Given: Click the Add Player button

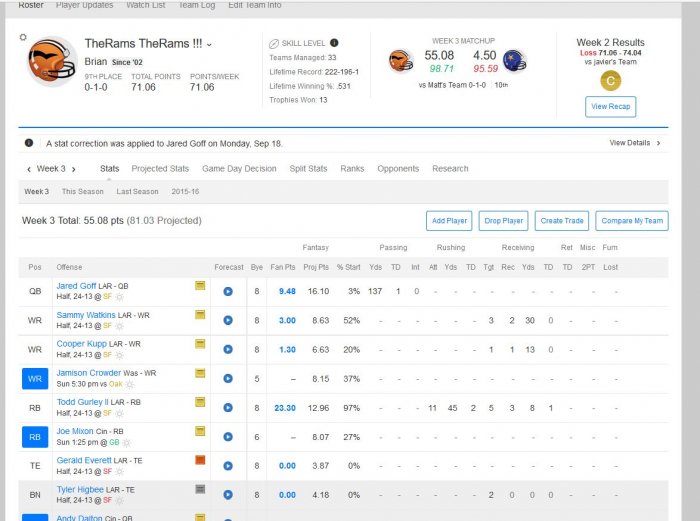Looking at the screenshot, I should [x=449, y=221].
